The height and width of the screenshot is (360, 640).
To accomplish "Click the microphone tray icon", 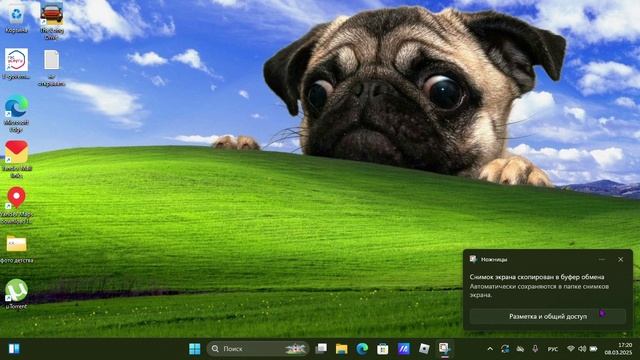I will point(535,349).
